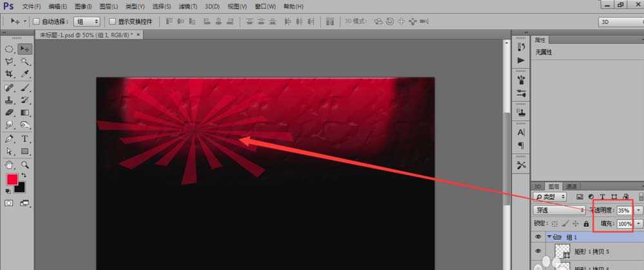Check the 显示变换控件 option
The image size is (644, 270).
click(112, 21)
